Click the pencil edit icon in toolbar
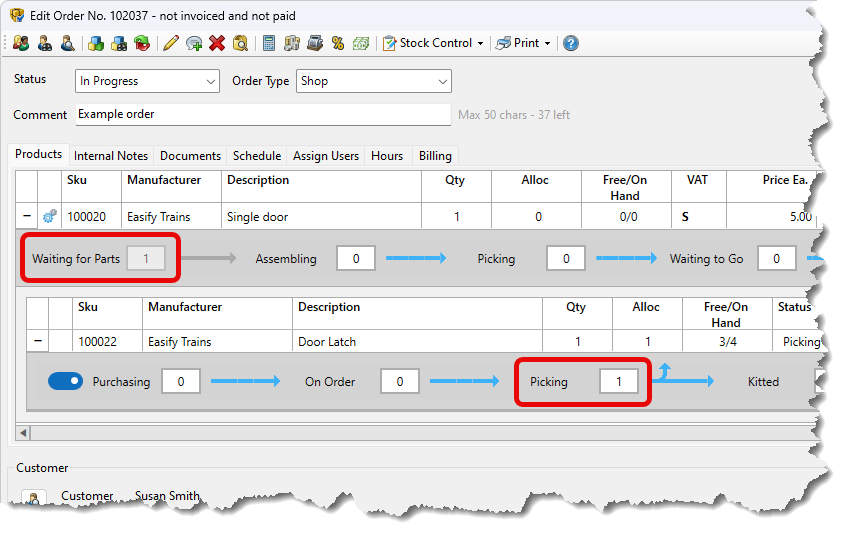The width and height of the screenshot is (849, 536). tap(171, 43)
